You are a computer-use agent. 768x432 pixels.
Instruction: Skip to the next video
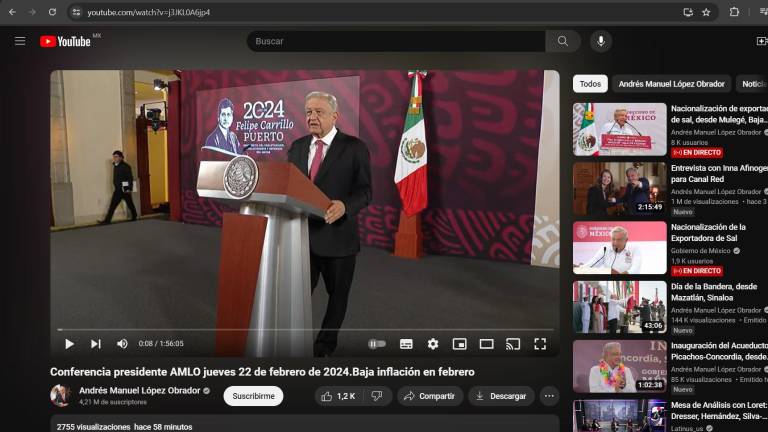coord(96,344)
